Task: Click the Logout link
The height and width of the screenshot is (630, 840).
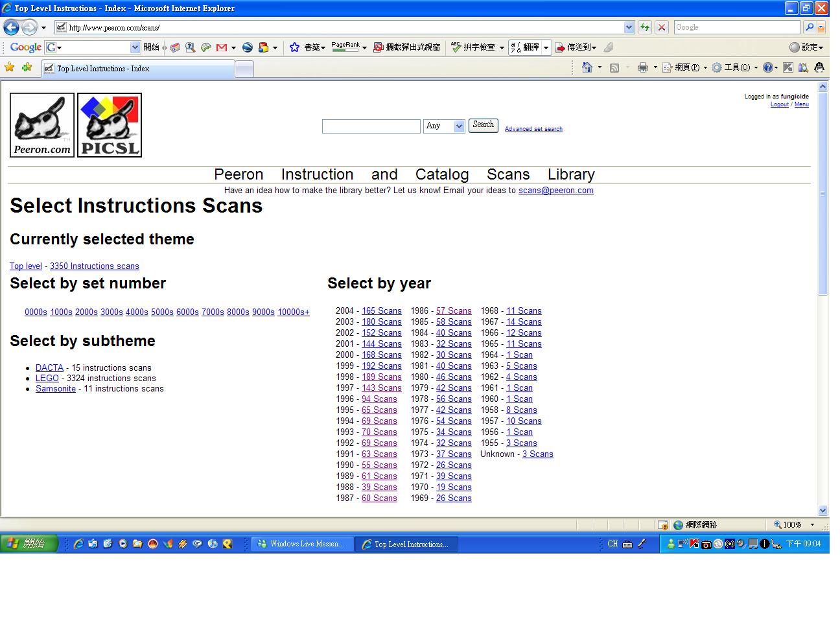Action: pos(780,104)
